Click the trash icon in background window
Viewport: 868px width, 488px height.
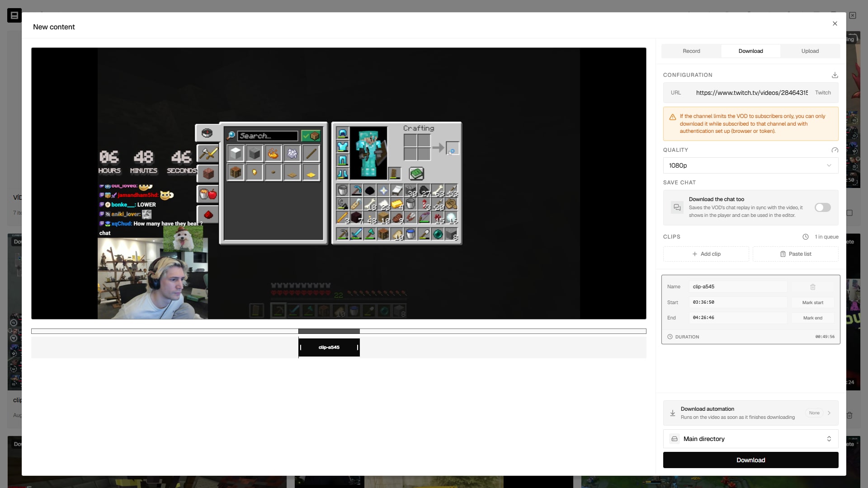coord(849,415)
